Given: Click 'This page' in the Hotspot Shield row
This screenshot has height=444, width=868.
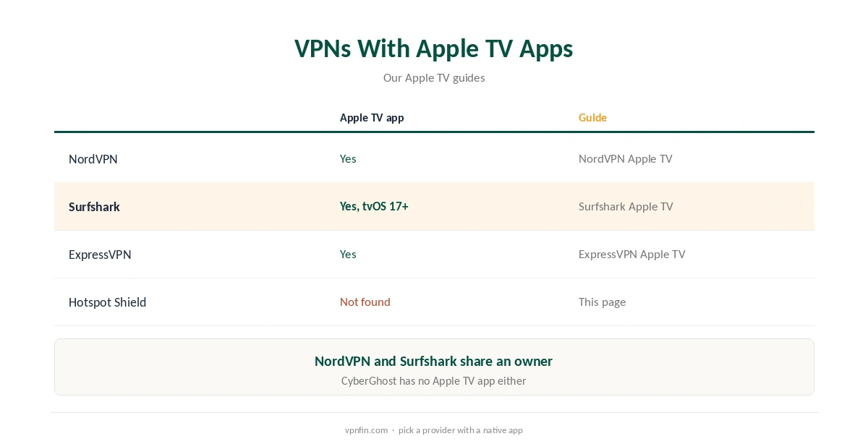Looking at the screenshot, I should pyautogui.click(x=602, y=302).
